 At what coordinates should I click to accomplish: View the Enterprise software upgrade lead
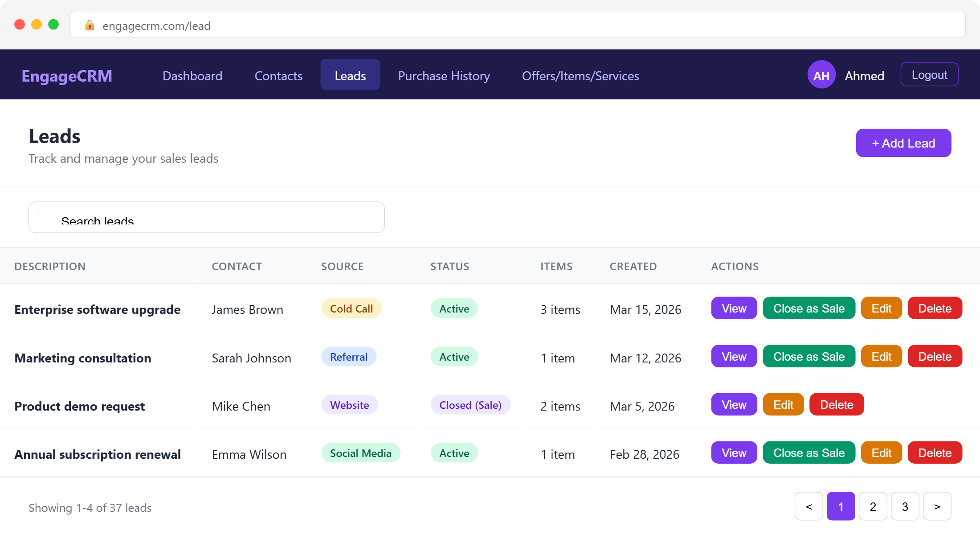733,308
